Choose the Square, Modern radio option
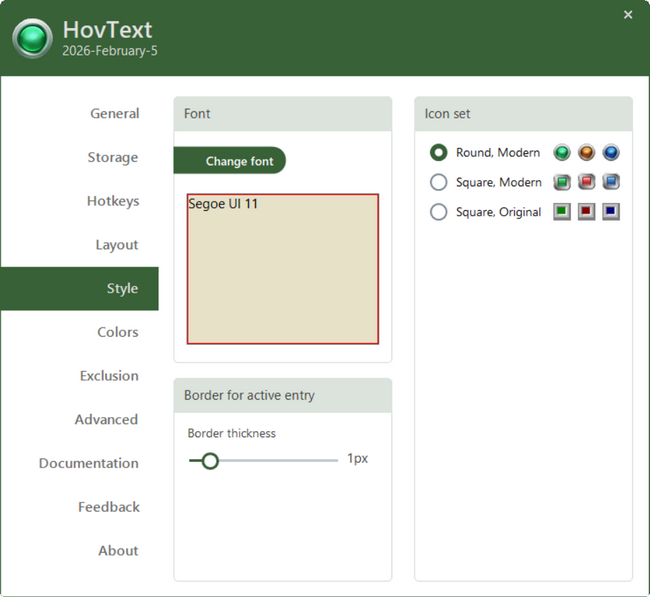The width and height of the screenshot is (650, 597). [438, 182]
